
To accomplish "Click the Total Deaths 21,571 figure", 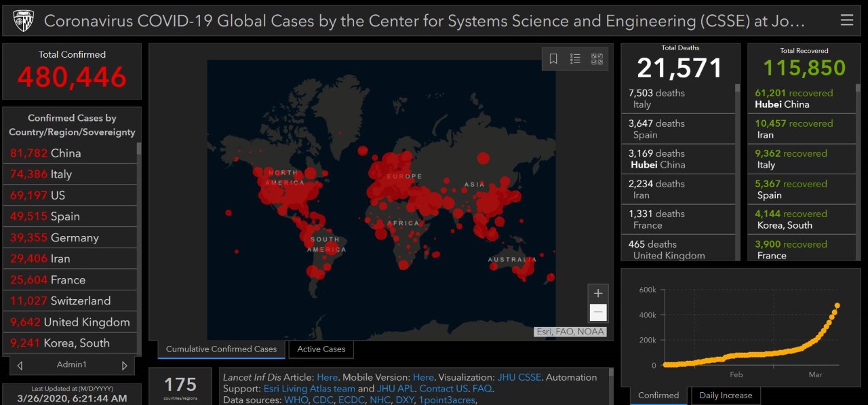I will (x=679, y=68).
